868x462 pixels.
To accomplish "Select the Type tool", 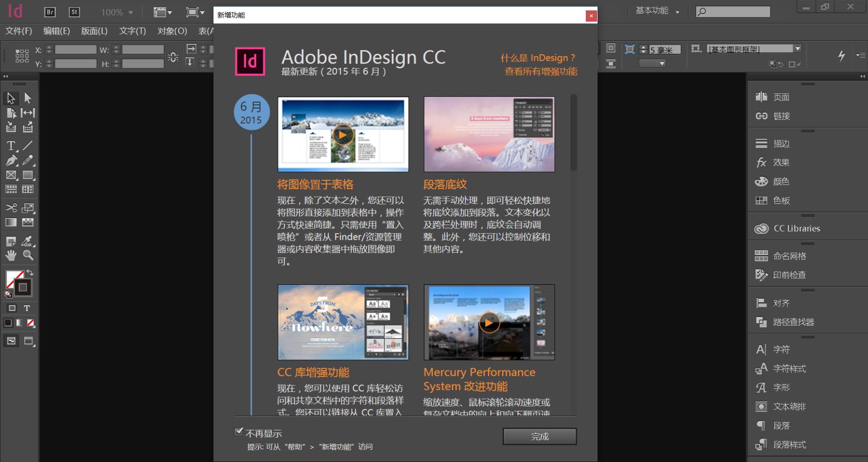I will click(x=11, y=145).
